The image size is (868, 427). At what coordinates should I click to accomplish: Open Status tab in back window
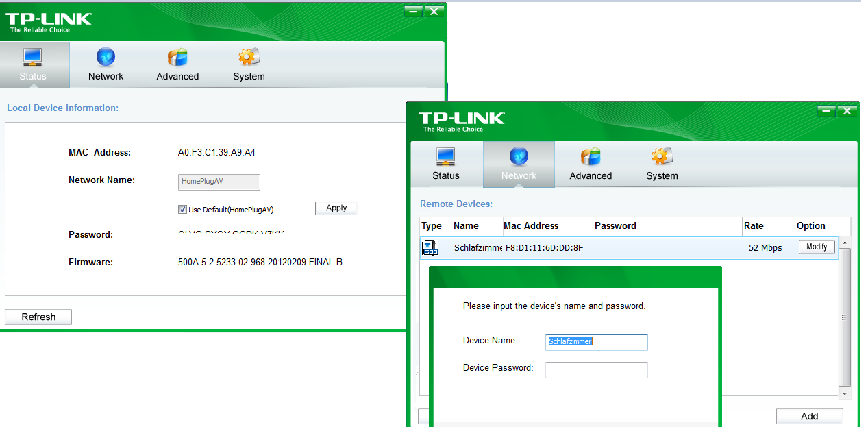(34, 64)
